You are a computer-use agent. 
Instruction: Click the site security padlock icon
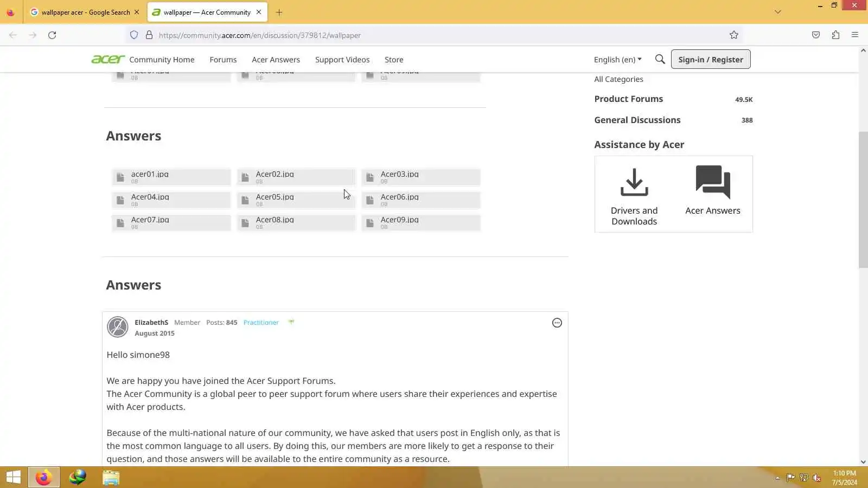[x=149, y=35]
